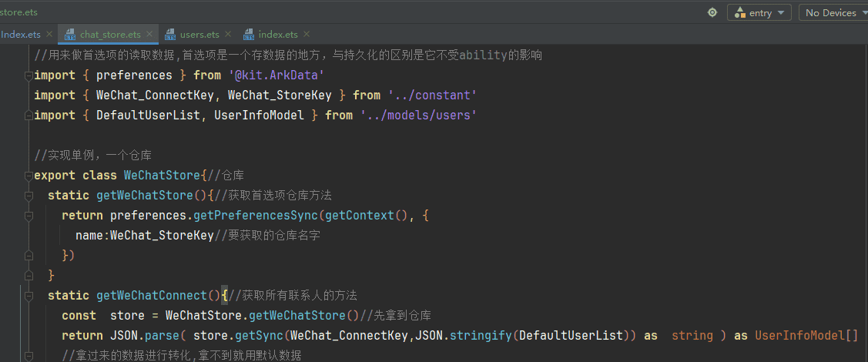Click the ETS file icon on chat_store.ets
The height and width of the screenshot is (362, 868).
coord(70,35)
